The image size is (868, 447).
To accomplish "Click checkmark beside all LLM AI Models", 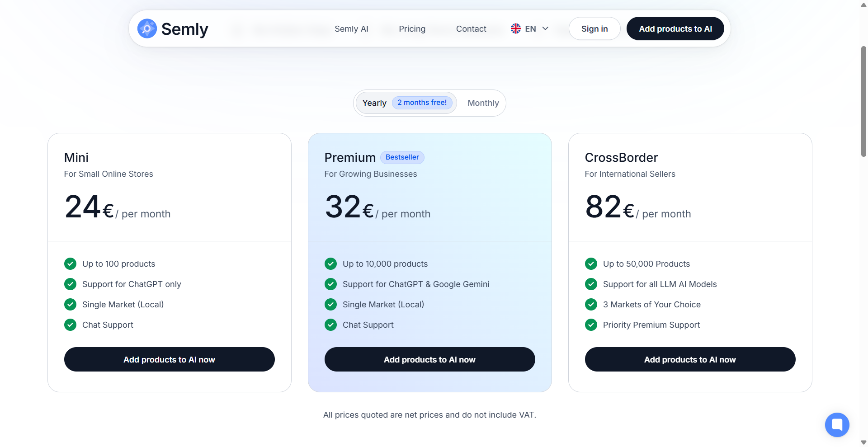I will (591, 284).
